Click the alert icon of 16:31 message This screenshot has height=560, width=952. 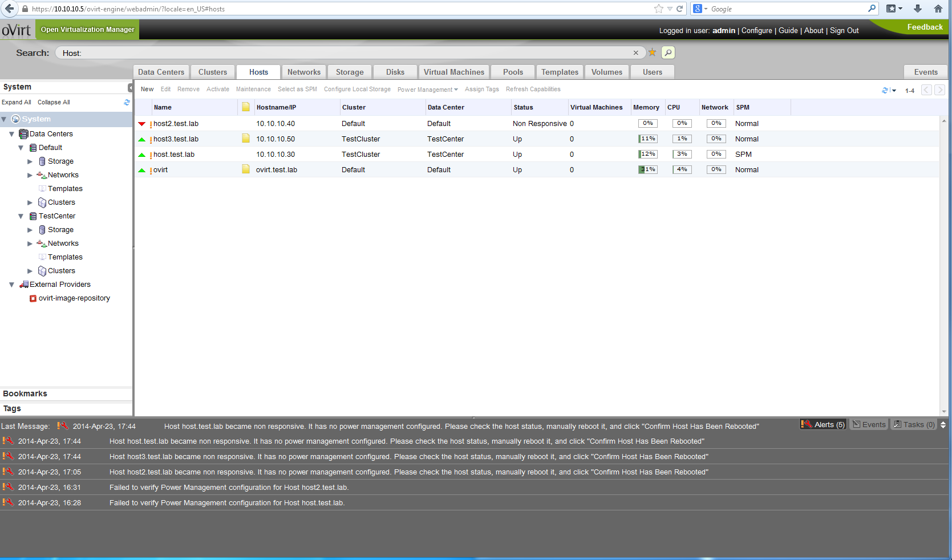8,487
